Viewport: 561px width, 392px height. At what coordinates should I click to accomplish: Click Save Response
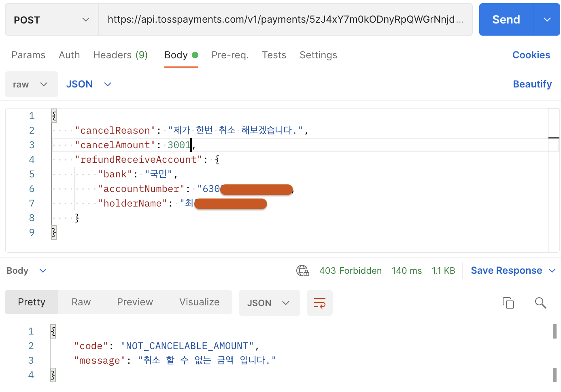tap(506, 271)
